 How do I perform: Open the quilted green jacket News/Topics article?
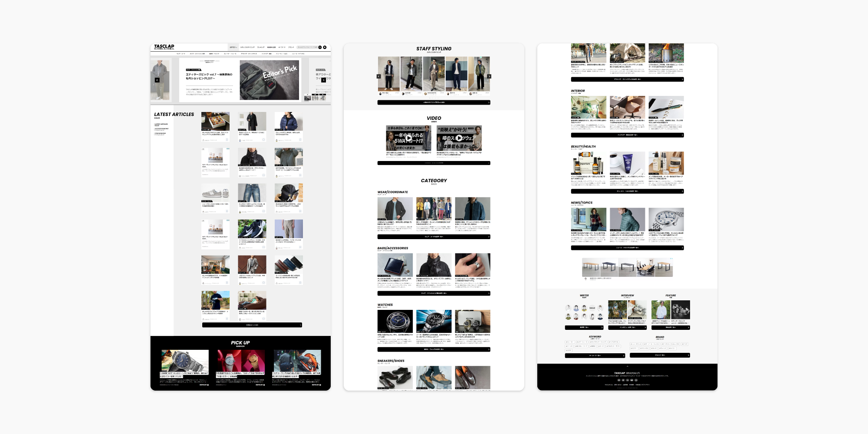coord(627,219)
